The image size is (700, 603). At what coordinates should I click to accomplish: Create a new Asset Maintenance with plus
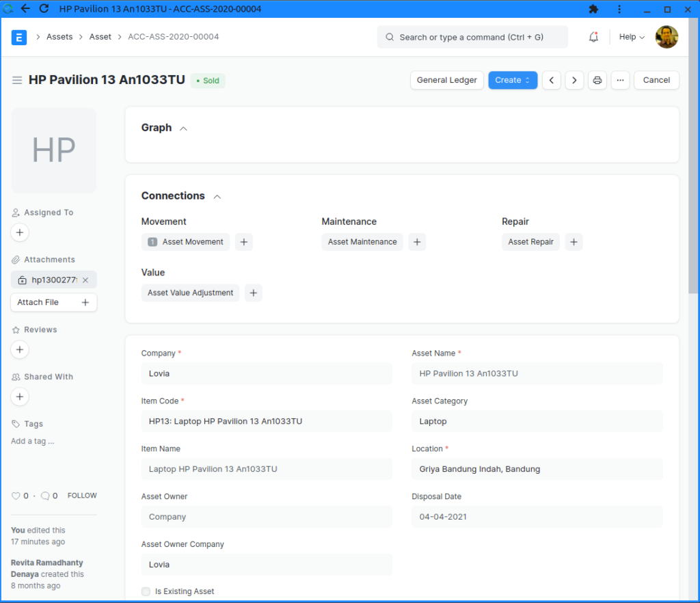point(417,242)
